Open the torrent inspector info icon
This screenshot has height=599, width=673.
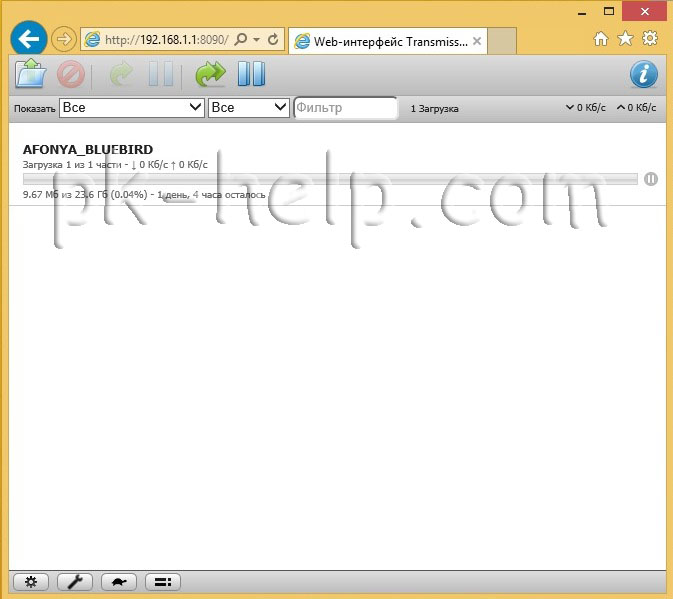tap(643, 74)
